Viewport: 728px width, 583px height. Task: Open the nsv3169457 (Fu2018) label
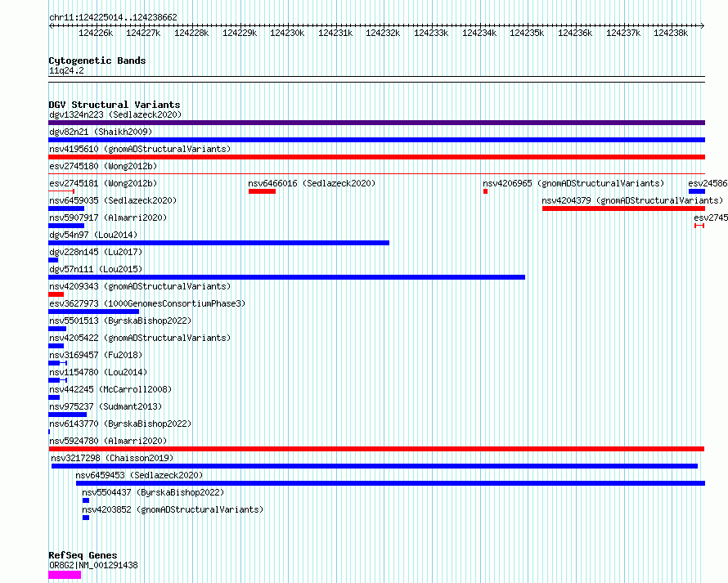coord(96,355)
